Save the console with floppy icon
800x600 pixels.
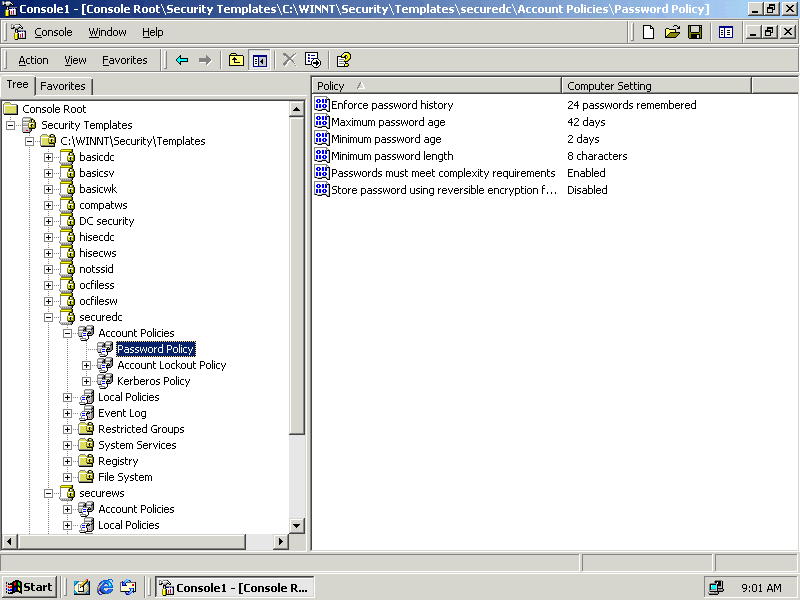click(695, 32)
